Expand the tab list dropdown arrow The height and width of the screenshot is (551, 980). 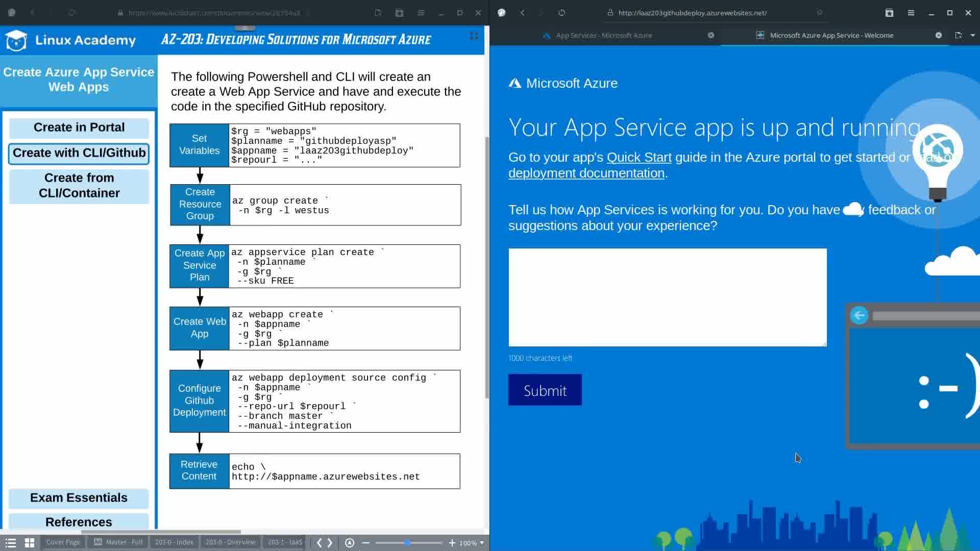coord(972,35)
